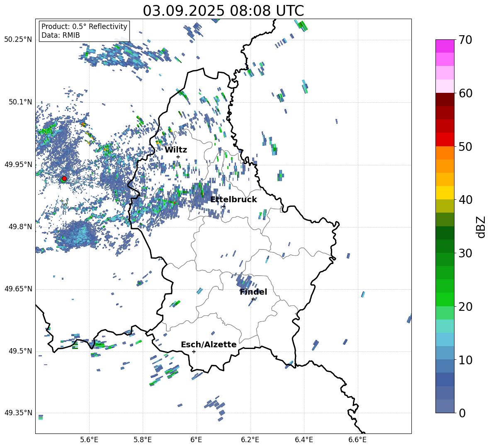
Task: Click the Findel city label
Action: 253,292
